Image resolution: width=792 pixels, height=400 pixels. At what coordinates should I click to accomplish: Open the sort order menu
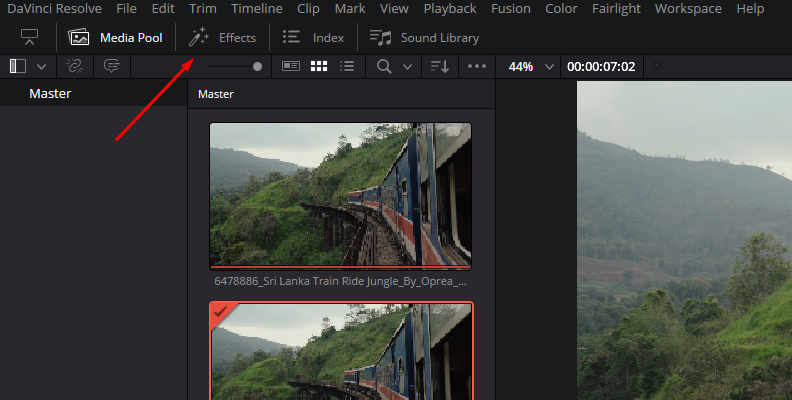439,66
